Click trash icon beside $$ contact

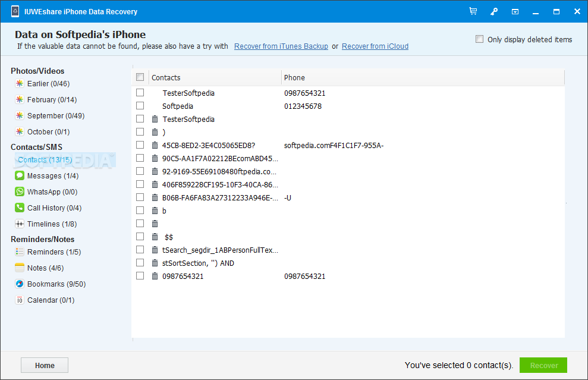tap(155, 237)
